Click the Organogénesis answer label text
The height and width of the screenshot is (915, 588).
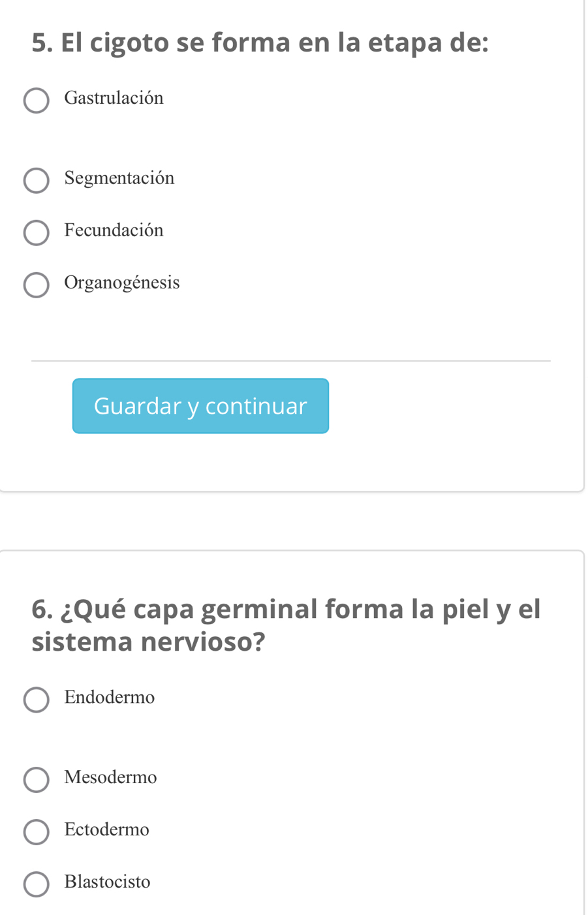pyautogui.click(x=122, y=283)
